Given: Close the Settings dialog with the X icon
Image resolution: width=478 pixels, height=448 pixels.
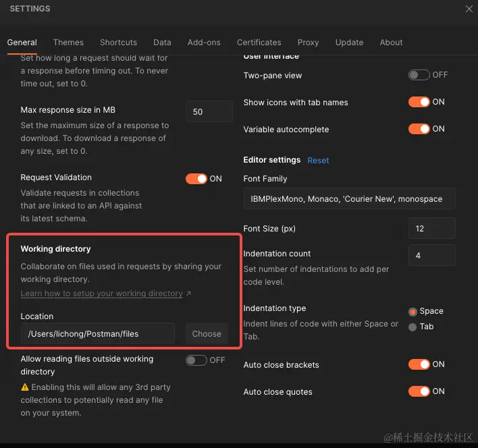Looking at the screenshot, I should (469, 9).
